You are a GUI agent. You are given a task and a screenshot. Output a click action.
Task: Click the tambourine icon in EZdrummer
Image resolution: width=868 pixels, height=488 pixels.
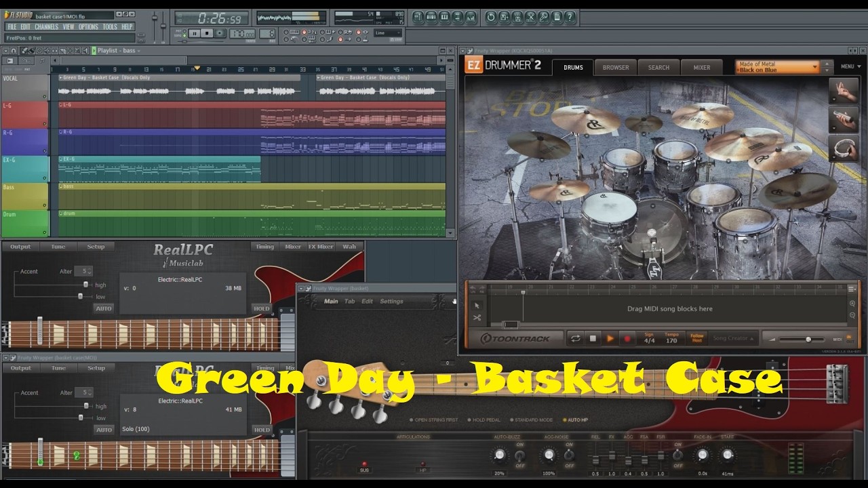(843, 148)
